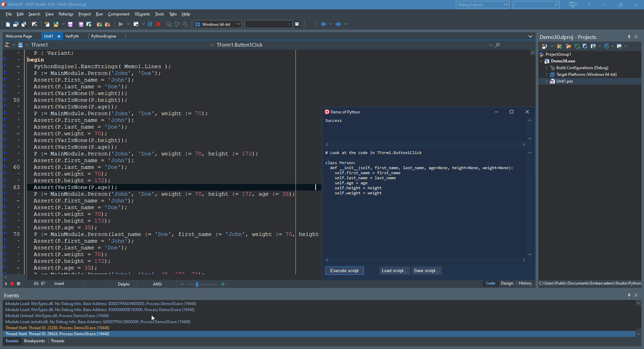Click the Trace Into debugger icon
Image resolution: width=644 pixels, height=349 pixels.
tap(169, 24)
